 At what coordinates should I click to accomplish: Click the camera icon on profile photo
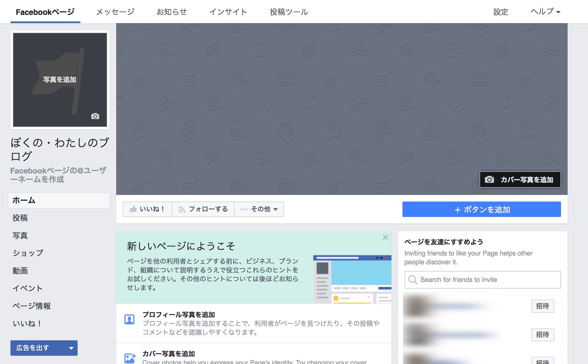click(x=95, y=116)
